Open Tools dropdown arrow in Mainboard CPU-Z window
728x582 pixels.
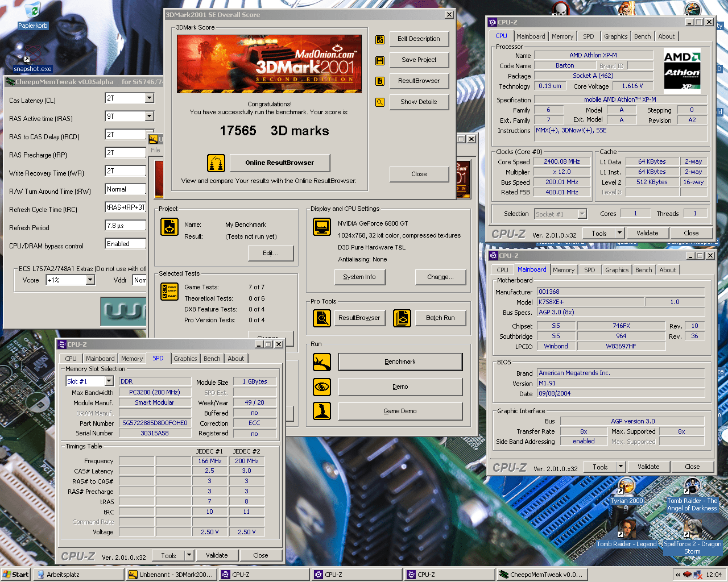(621, 467)
